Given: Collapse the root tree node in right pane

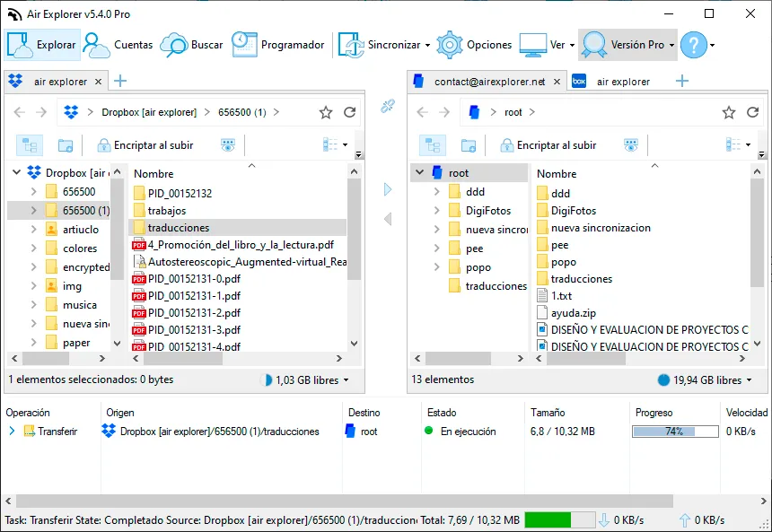Looking at the screenshot, I should [419, 172].
